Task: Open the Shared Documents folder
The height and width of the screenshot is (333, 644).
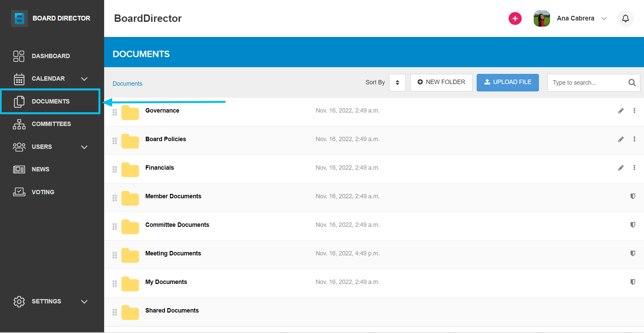Action: pyautogui.click(x=172, y=310)
